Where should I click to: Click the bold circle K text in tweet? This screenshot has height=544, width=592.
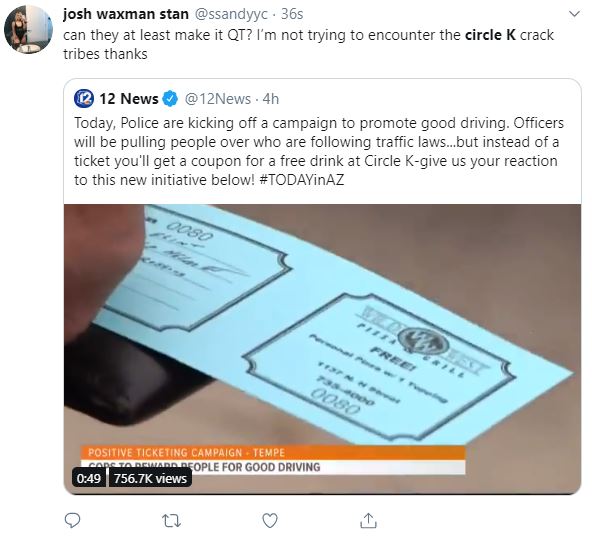[x=490, y=35]
